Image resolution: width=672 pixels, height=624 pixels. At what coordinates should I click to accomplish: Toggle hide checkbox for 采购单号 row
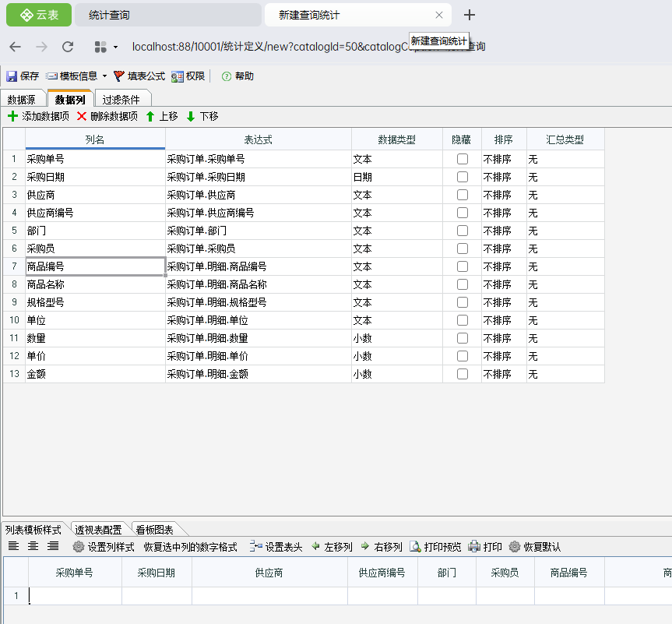pos(463,159)
